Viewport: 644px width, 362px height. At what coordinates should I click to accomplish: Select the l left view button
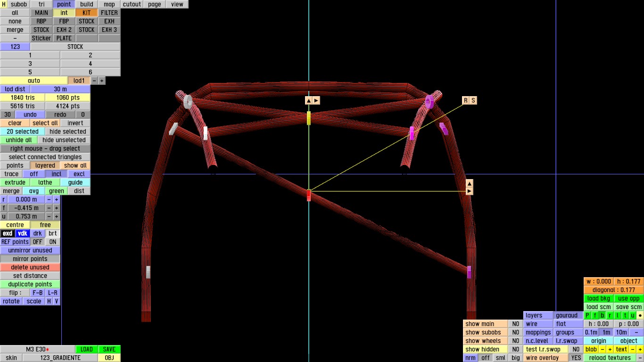(x=618, y=315)
